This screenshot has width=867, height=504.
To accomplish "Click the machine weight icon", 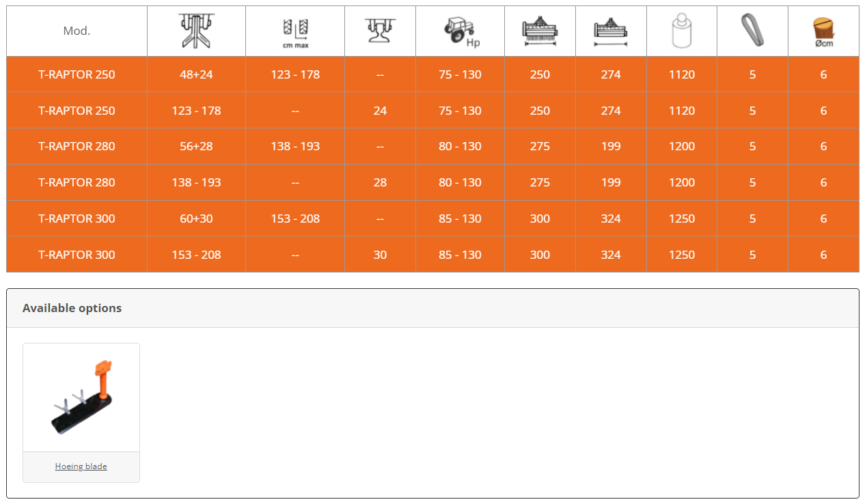I will tap(682, 31).
